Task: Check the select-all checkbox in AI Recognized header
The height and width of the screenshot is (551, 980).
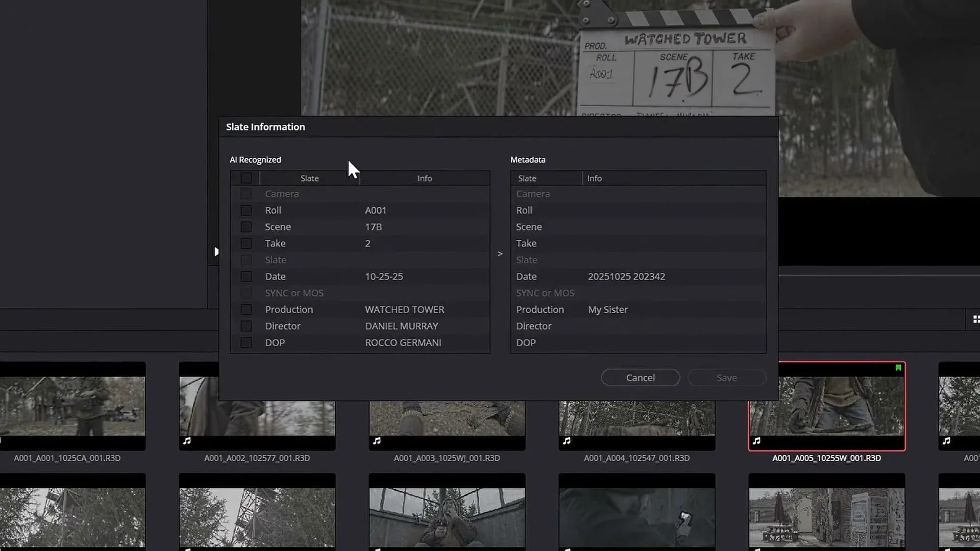Action: [x=246, y=178]
